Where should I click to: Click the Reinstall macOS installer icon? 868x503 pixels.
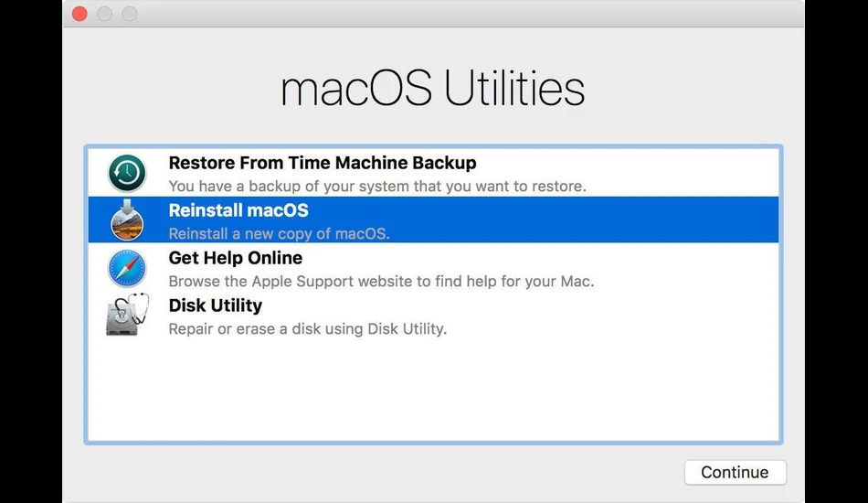point(127,219)
